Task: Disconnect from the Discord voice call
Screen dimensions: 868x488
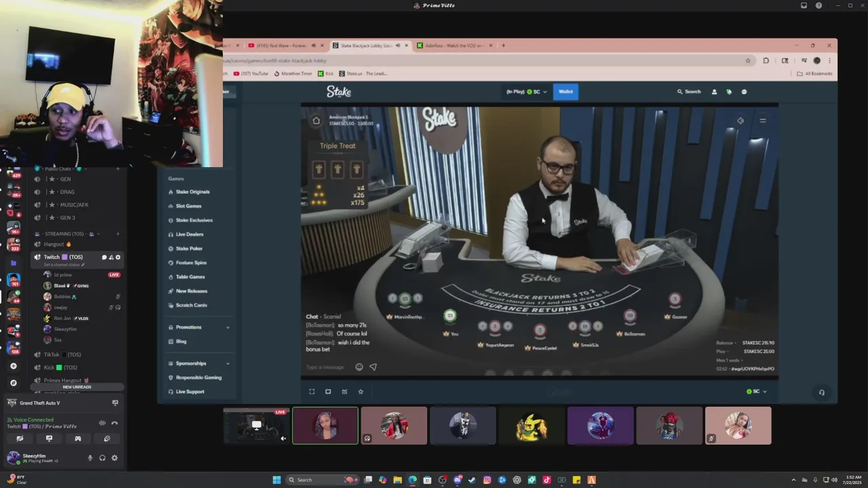Action: [x=115, y=423]
